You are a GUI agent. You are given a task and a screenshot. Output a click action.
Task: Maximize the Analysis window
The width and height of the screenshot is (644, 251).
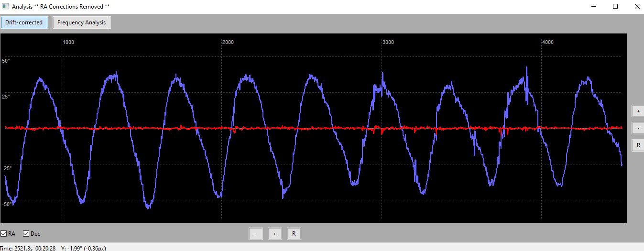point(615,6)
